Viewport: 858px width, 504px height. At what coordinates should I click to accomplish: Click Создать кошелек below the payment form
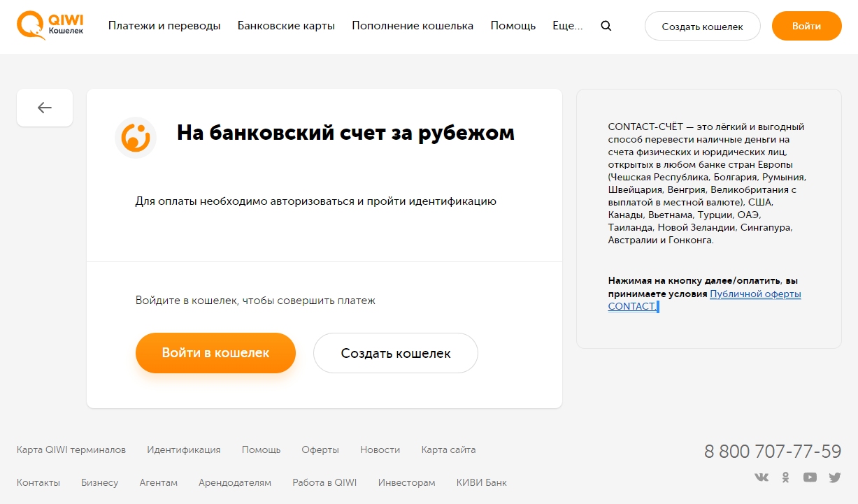(x=396, y=353)
